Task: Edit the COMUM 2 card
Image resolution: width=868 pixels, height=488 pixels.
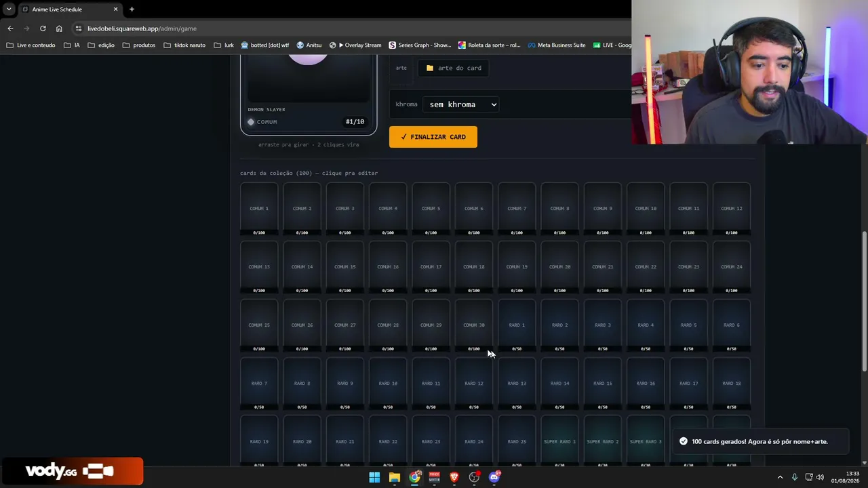Action: point(302,209)
